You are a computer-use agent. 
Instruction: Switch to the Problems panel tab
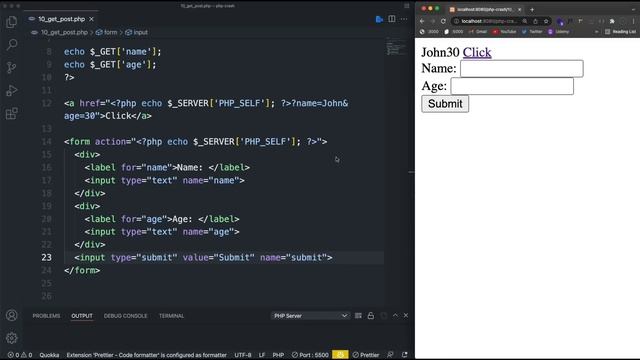[x=47, y=316]
